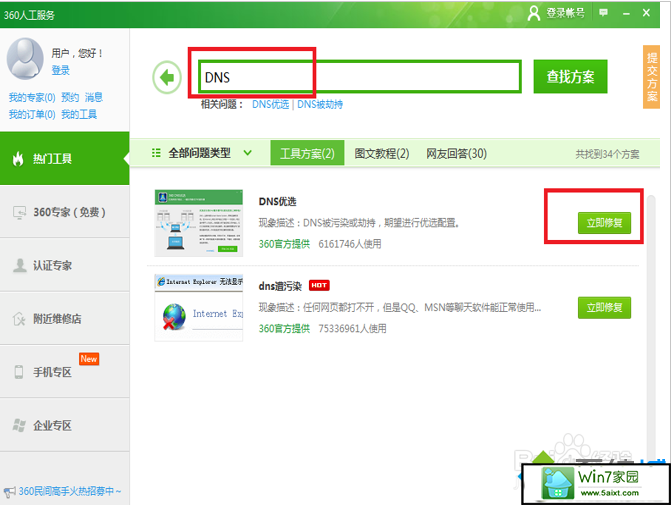Click the user avatar picture
671x505 pixels.
[25, 59]
